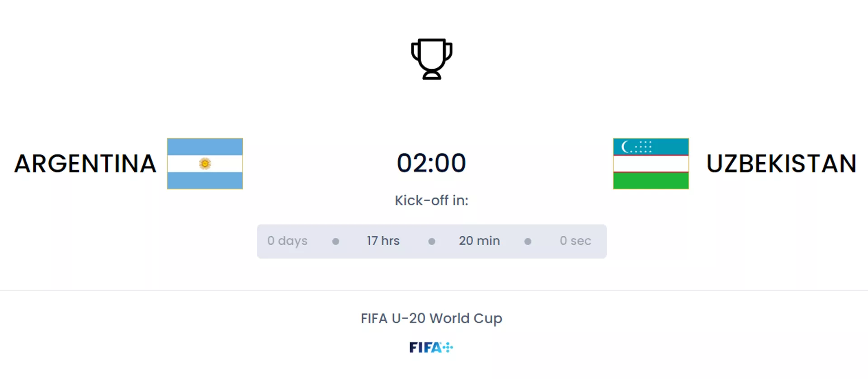Select the UZBEKISTAN team name
The height and width of the screenshot is (379, 868).
pos(781,164)
